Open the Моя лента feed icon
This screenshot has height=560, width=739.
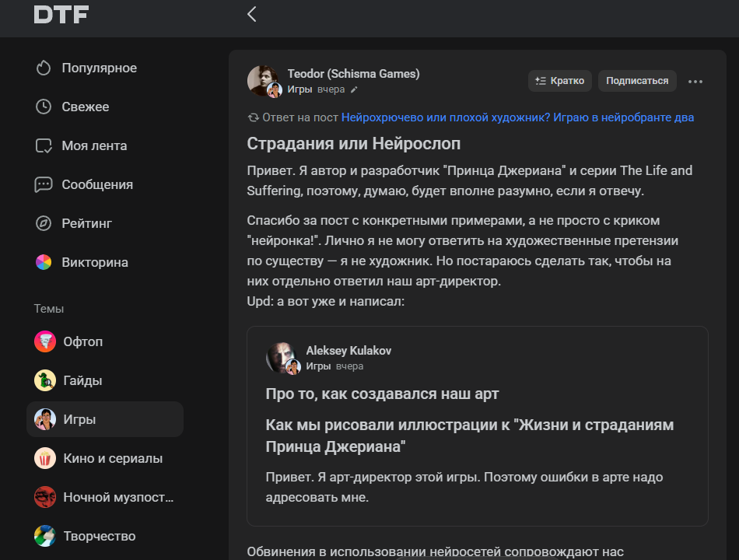(x=44, y=145)
